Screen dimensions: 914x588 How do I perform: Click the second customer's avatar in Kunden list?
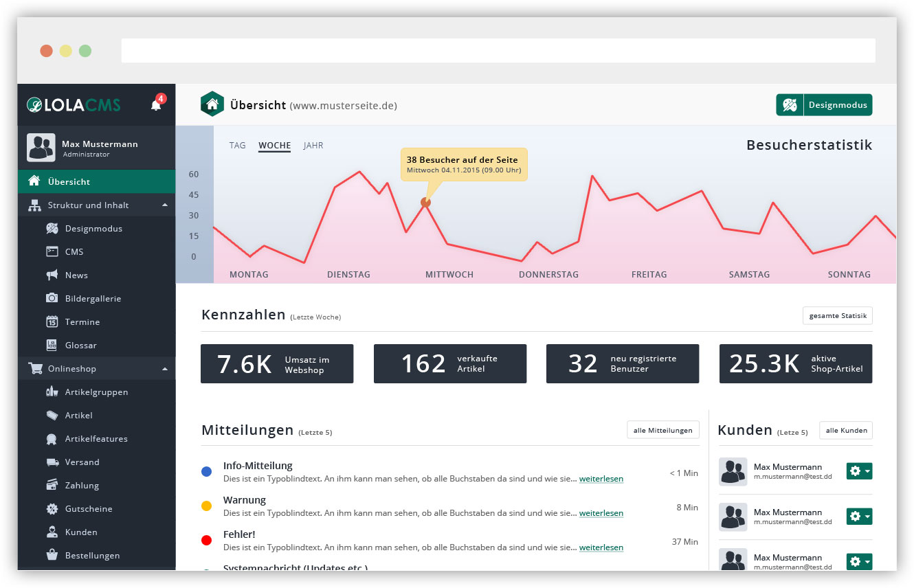click(x=733, y=517)
